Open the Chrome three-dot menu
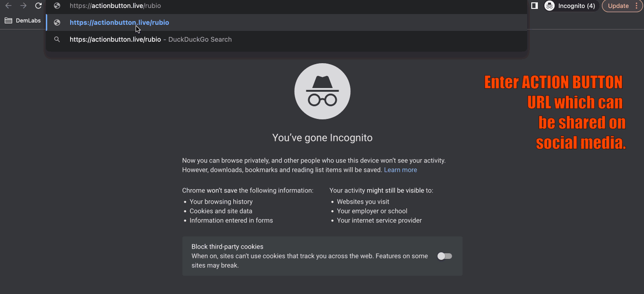This screenshot has width=644, height=294. (637, 6)
